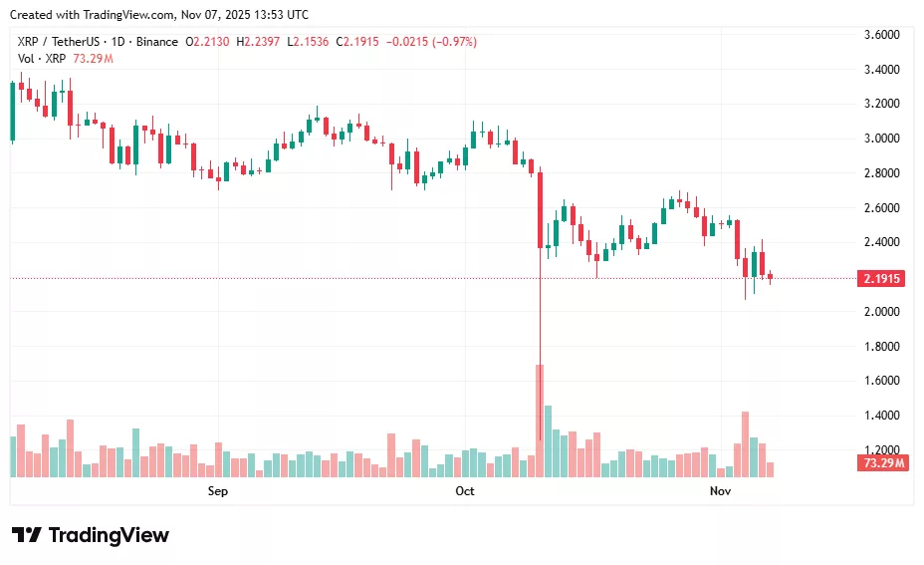Click the Vol · XRP indicator label
The width and height of the screenshot is (924, 565).
click(x=42, y=59)
